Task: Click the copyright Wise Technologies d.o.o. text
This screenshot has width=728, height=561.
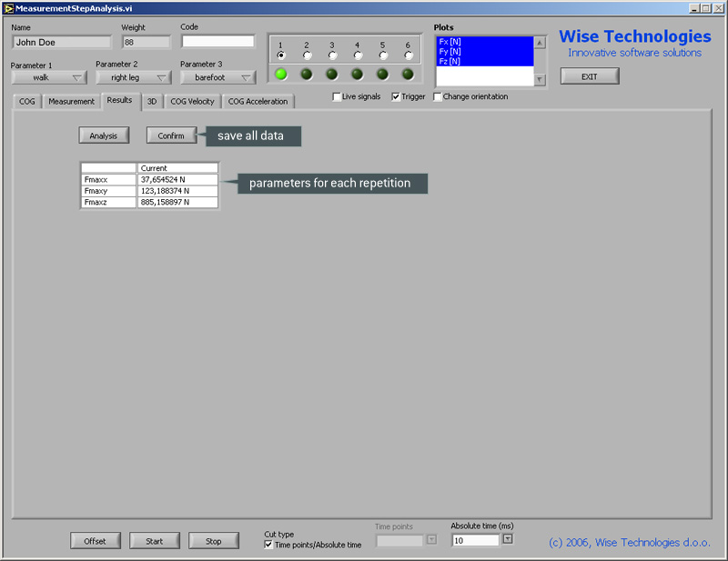Action: click(x=630, y=543)
